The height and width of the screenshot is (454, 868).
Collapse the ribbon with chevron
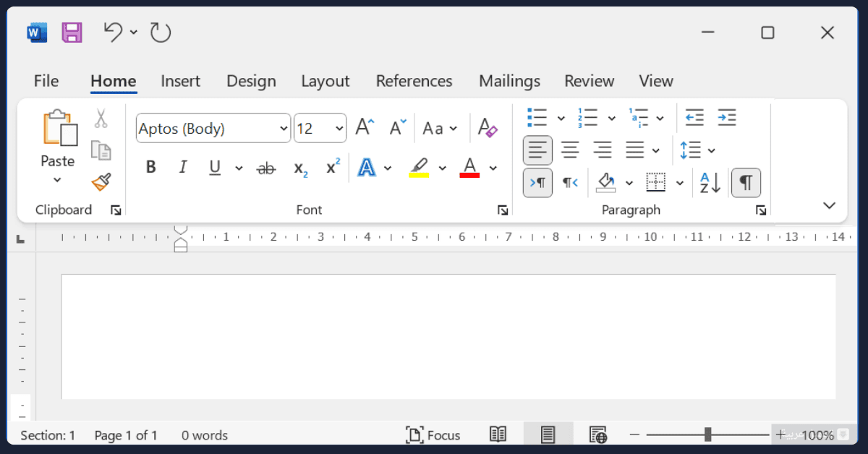tap(830, 205)
